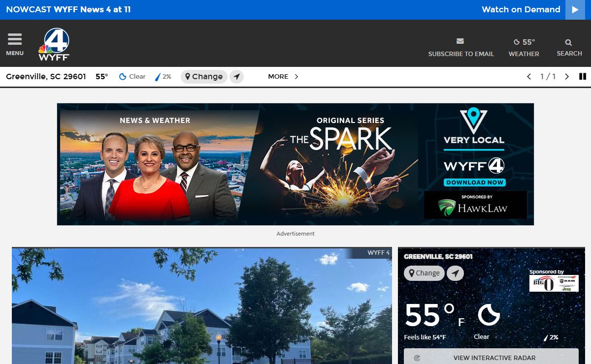Click the 55° temperature in top weather bar
The width and height of the screenshot is (591, 364).
[101, 77]
